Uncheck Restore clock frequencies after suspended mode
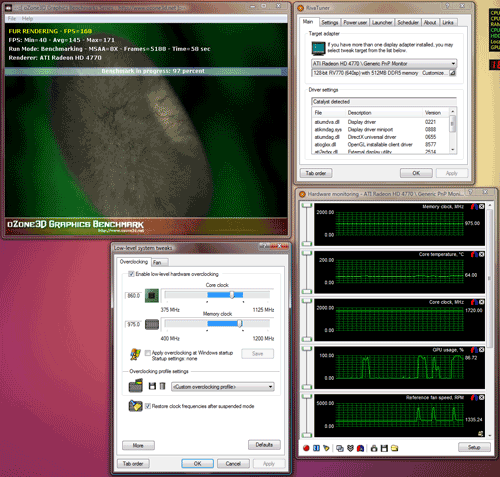 coord(148,406)
